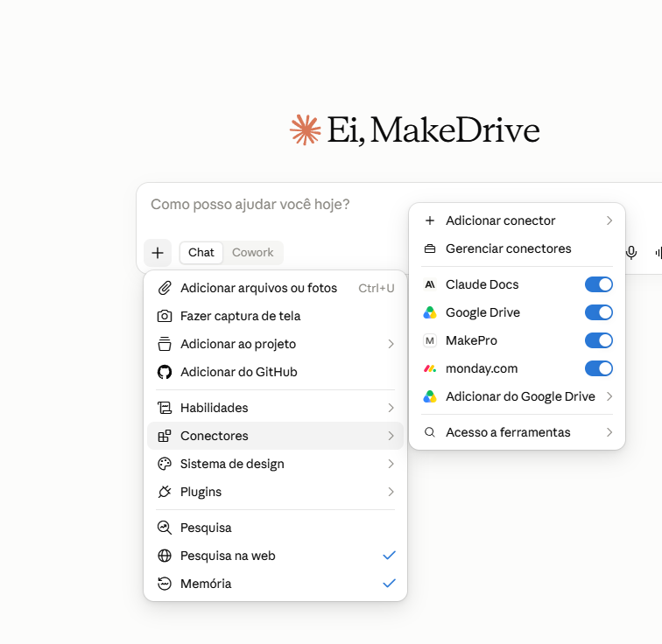Select the Pesquisa menu entry

tap(275, 528)
